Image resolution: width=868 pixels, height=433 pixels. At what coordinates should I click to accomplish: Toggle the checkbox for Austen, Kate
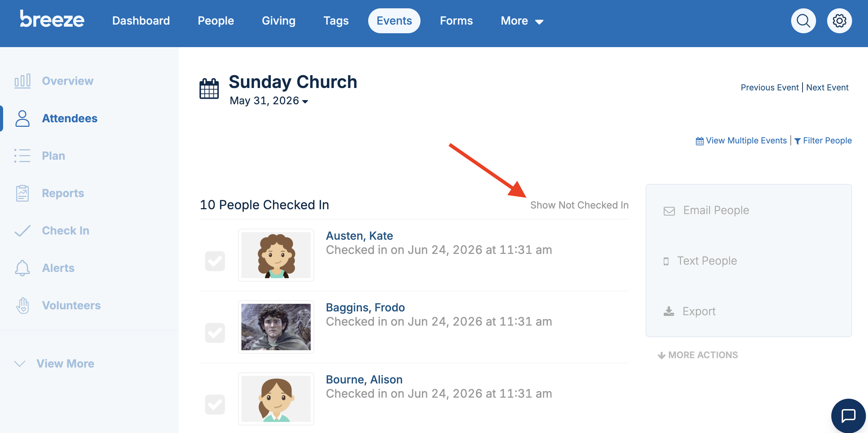(x=215, y=261)
